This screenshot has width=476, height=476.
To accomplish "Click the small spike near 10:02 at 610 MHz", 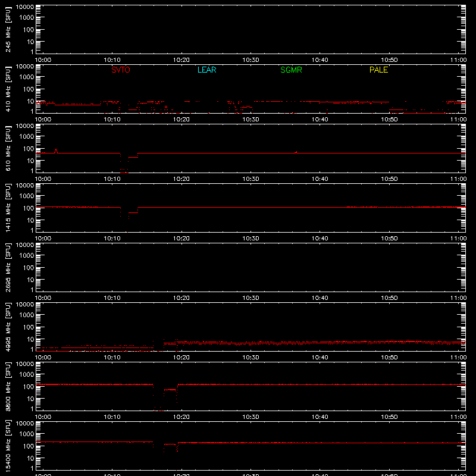I will tap(56, 151).
